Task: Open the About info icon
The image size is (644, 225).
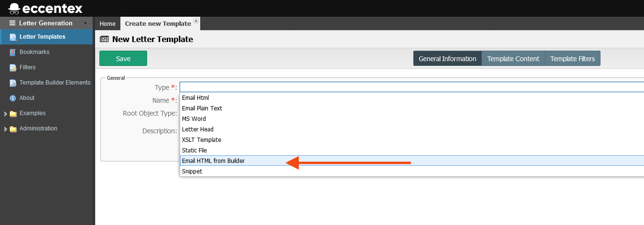Action: 13,98
